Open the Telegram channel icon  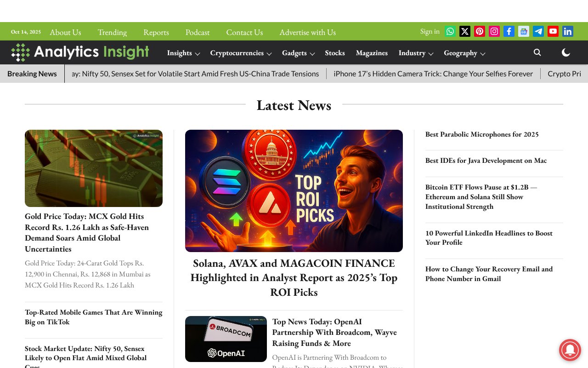pyautogui.click(x=538, y=31)
